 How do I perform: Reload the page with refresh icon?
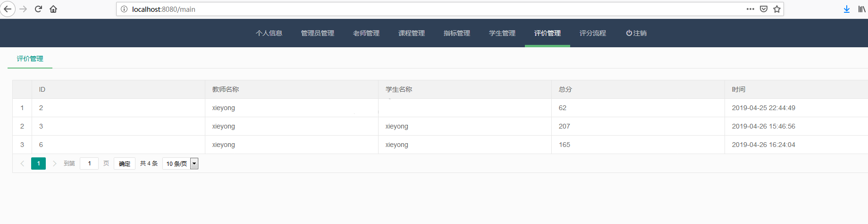coord(38,9)
